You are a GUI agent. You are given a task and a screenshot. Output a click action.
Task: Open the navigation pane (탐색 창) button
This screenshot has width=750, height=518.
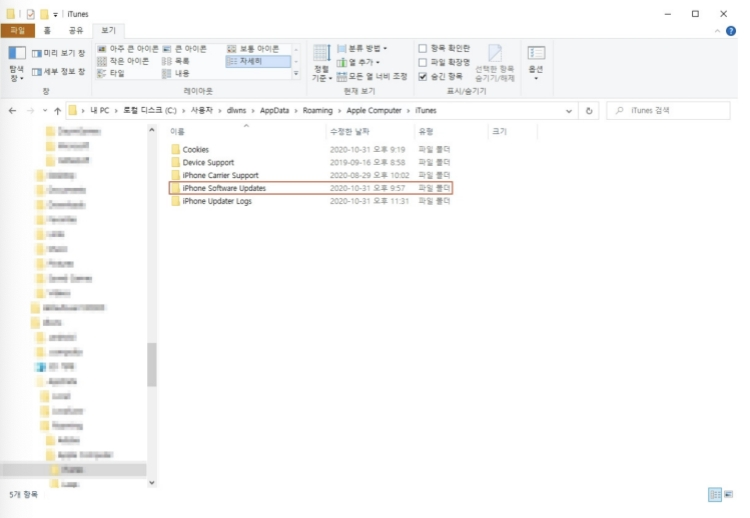pos(17,64)
